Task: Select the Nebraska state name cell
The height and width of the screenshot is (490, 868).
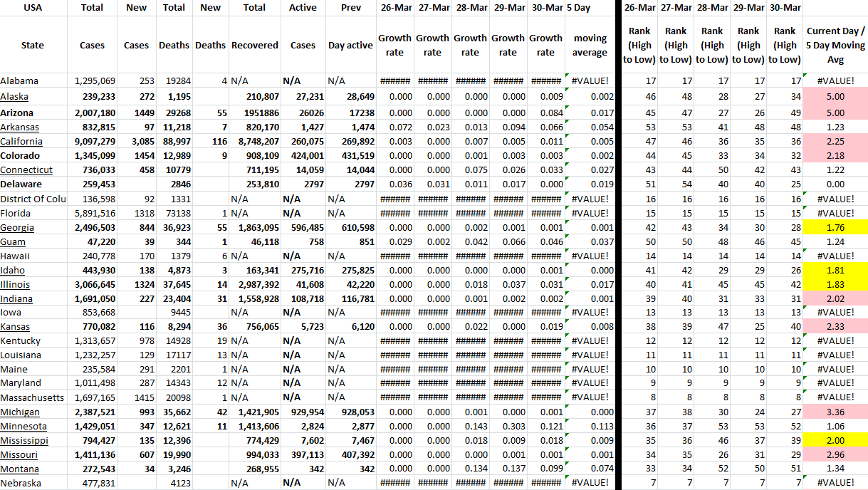Action: (21, 484)
